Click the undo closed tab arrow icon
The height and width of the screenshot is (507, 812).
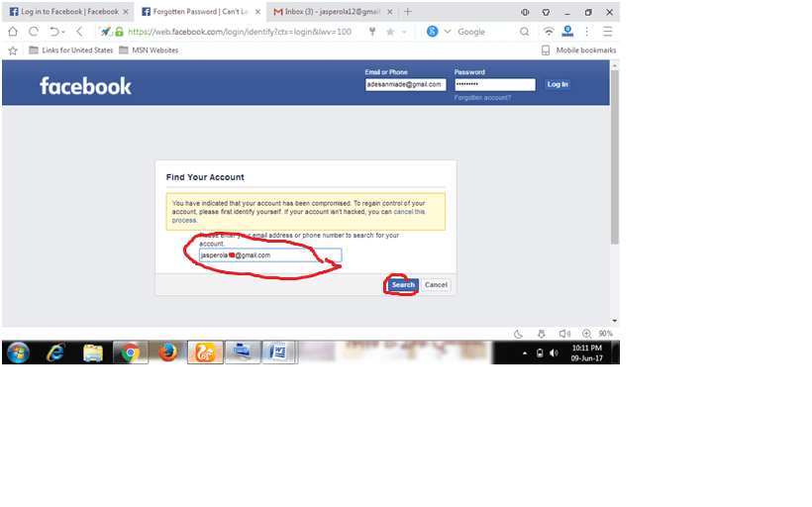tap(53, 32)
